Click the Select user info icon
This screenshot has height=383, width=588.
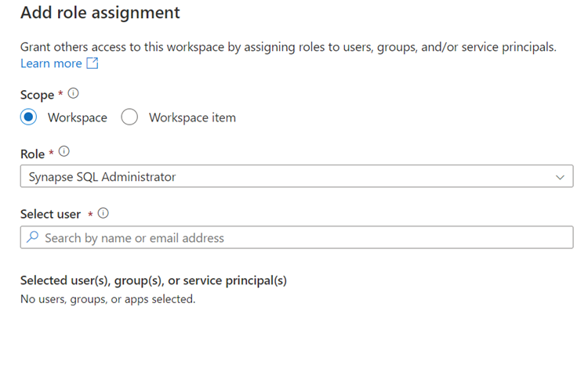pyautogui.click(x=103, y=213)
